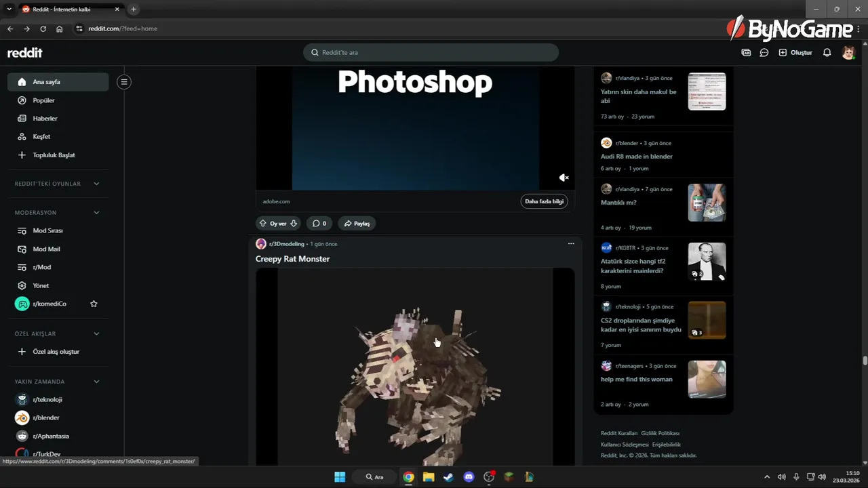868x488 pixels.
Task: Click the r/3Dmodeling community avatar
Action: pyautogui.click(x=261, y=244)
